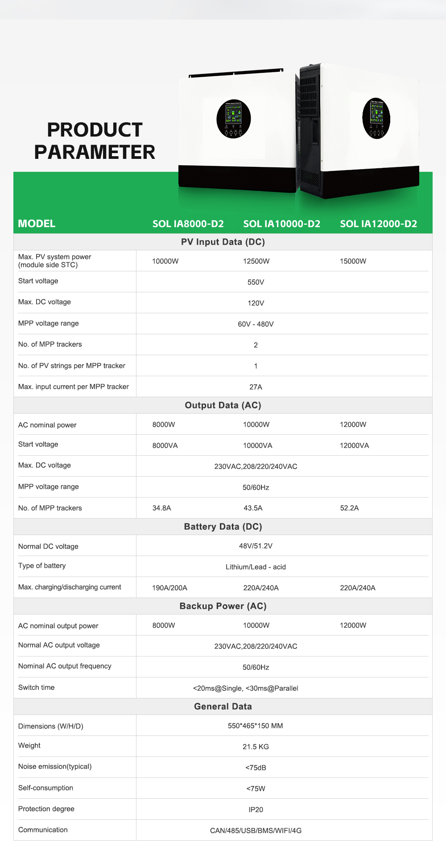The height and width of the screenshot is (868, 446).
Task: Click the CAN/485/USB/BMS/WIFI/4G communication value
Action: click(256, 831)
